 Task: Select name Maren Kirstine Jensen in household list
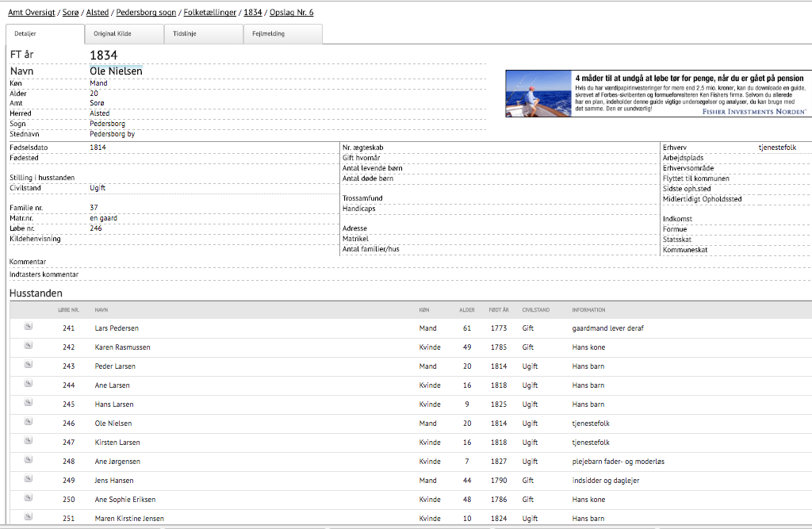point(129,519)
